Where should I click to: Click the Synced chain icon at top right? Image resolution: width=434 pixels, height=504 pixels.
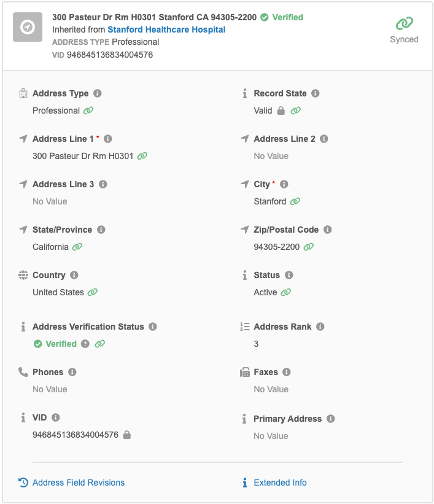[404, 23]
